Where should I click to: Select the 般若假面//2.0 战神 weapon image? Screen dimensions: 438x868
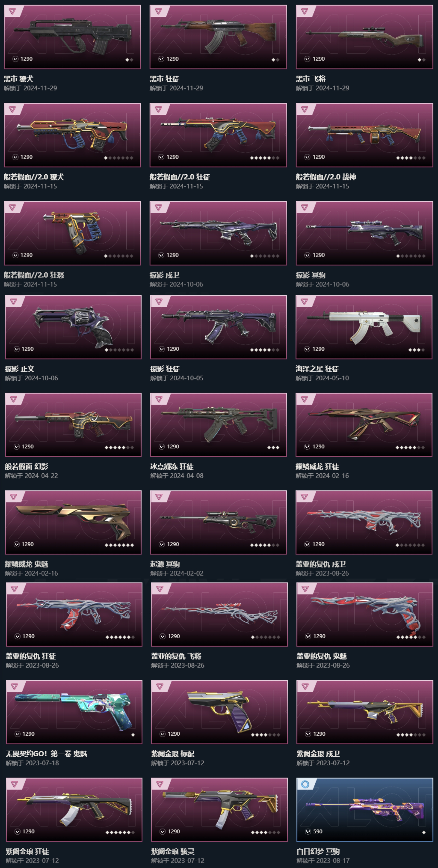point(364,135)
